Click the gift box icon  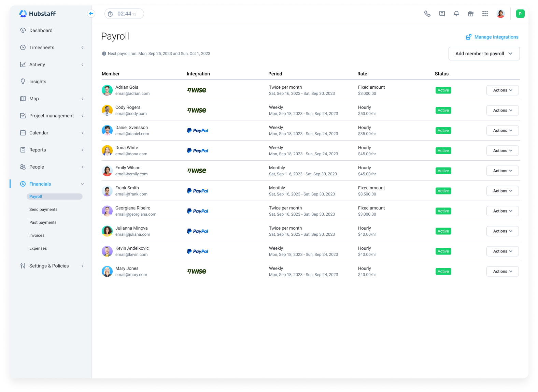click(x=470, y=14)
